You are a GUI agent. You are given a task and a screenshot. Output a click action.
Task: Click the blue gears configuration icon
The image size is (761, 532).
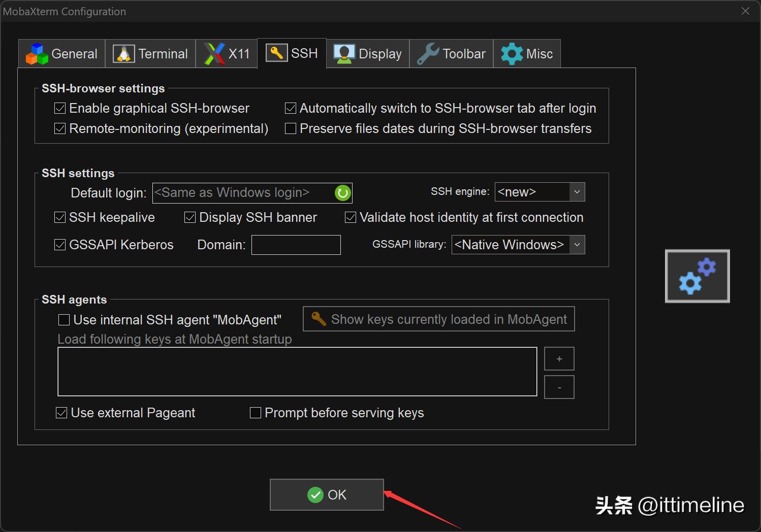[x=697, y=276]
